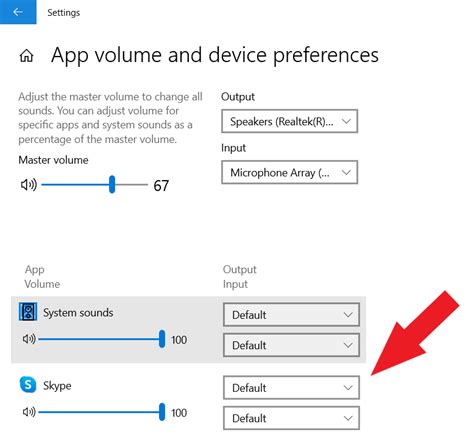This screenshot has height=435, width=474.
Task: Mute master volume speaker icon
Action: (29, 184)
